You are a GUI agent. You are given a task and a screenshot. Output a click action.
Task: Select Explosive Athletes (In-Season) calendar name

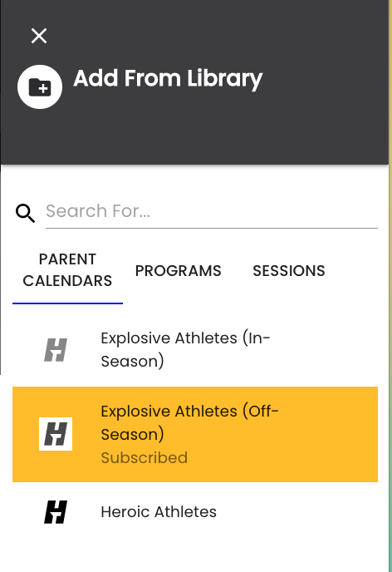(x=185, y=349)
